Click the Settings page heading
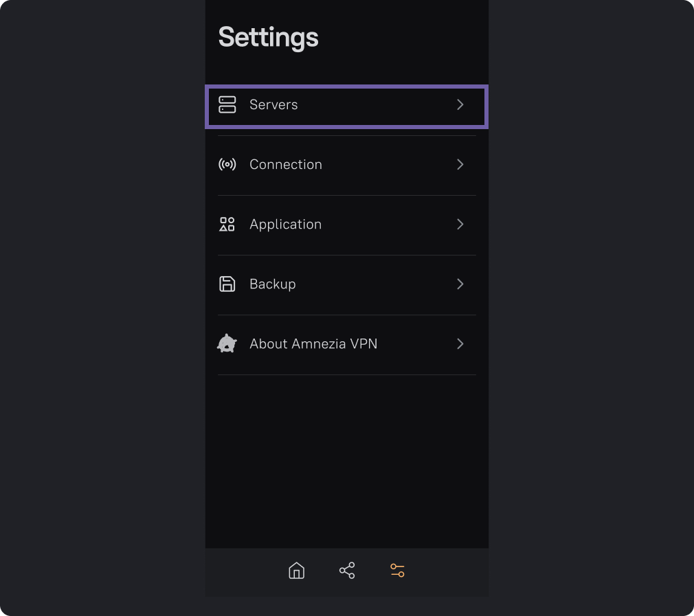 268,37
